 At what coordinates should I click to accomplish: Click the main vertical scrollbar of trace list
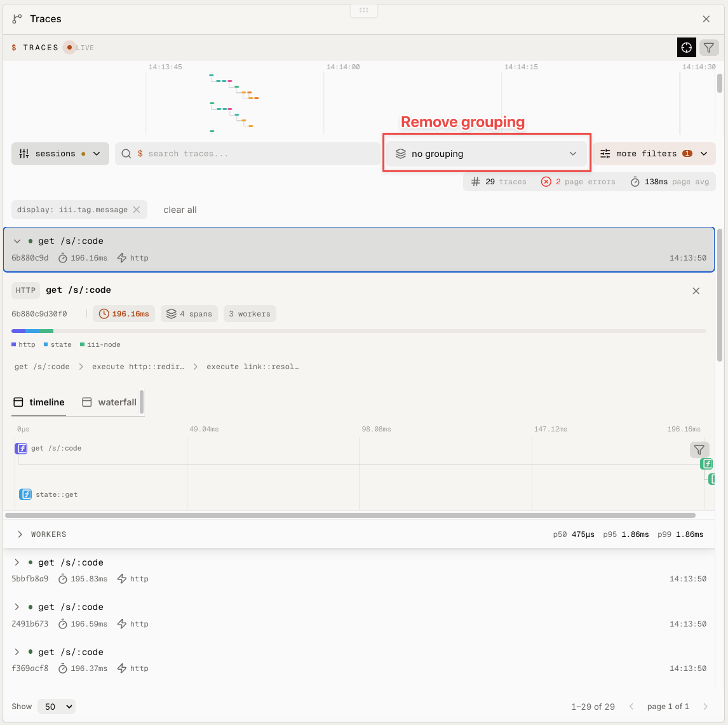[x=720, y=295]
